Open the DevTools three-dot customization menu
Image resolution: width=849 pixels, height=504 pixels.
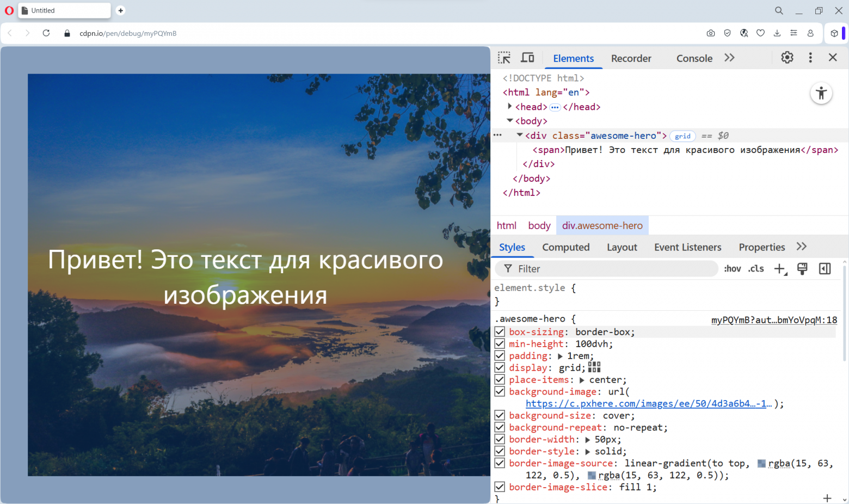(810, 57)
